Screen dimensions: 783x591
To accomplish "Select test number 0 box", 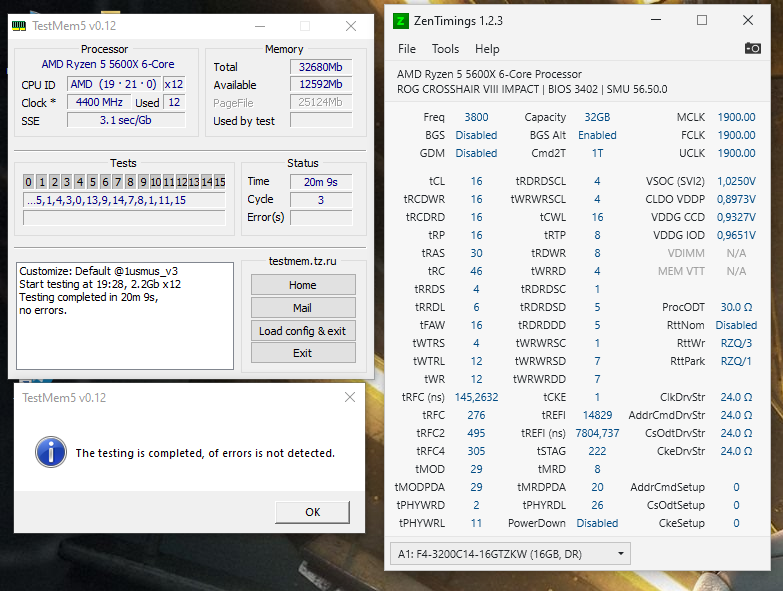I will (x=28, y=182).
